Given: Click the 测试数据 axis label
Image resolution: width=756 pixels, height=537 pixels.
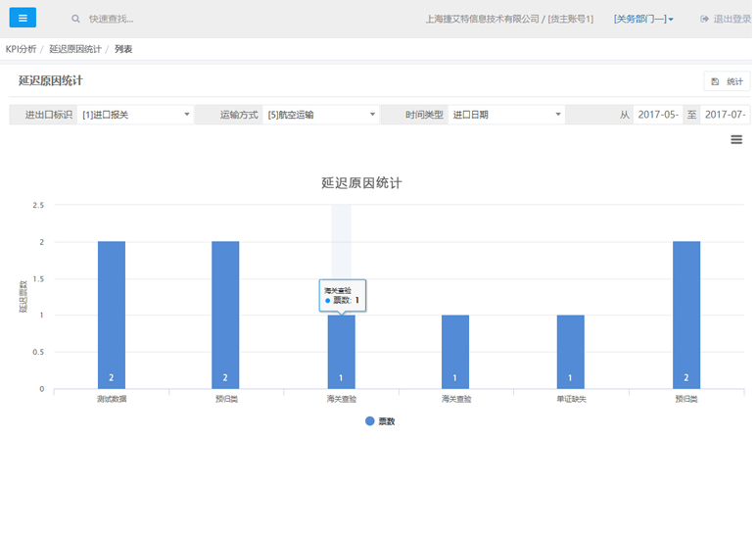Looking at the screenshot, I should point(112,399).
